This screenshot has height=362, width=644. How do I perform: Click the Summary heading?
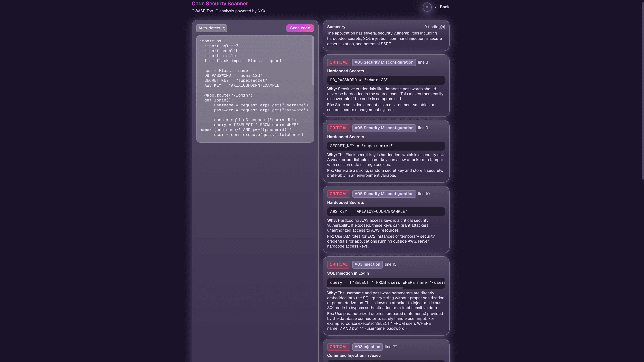coord(336,27)
